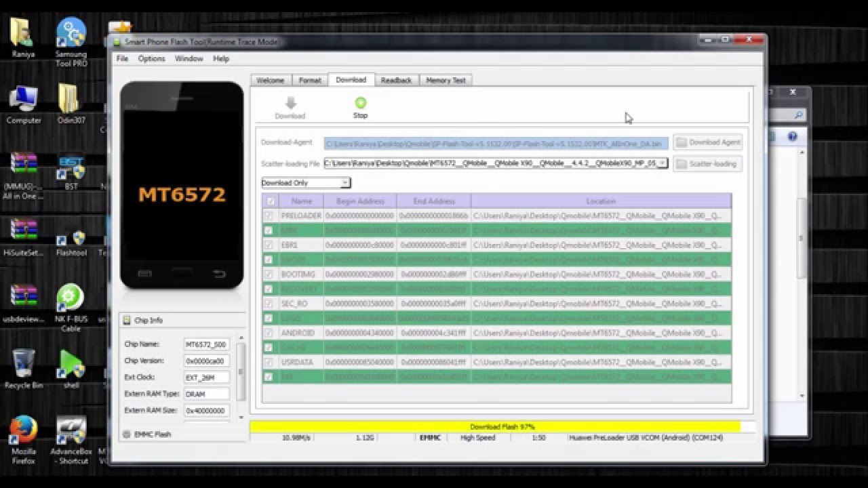Click the Ext Clock EXT_26M field
The width and height of the screenshot is (868, 488).
coord(206,378)
